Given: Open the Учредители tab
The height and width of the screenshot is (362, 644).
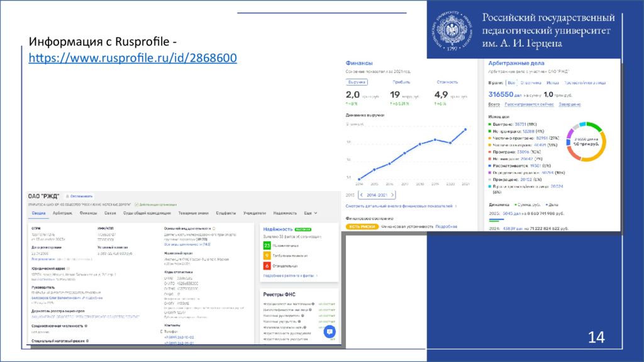Looking at the screenshot, I should tap(255, 213).
